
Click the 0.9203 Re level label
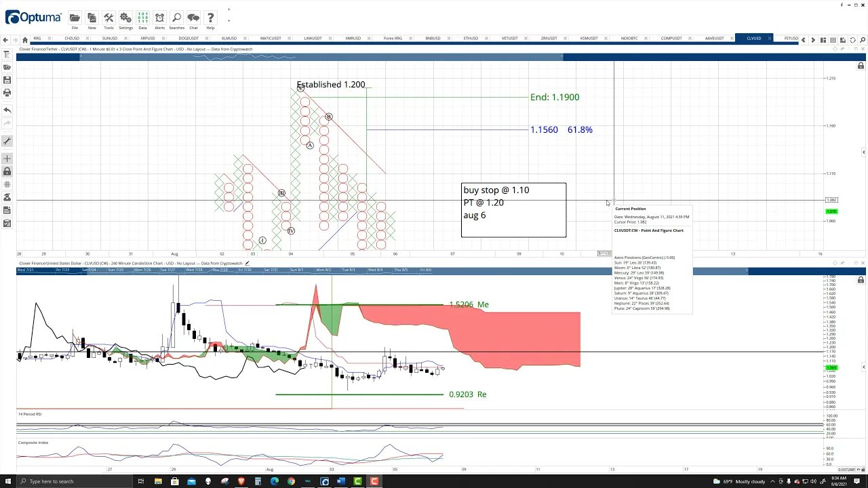[467, 394]
